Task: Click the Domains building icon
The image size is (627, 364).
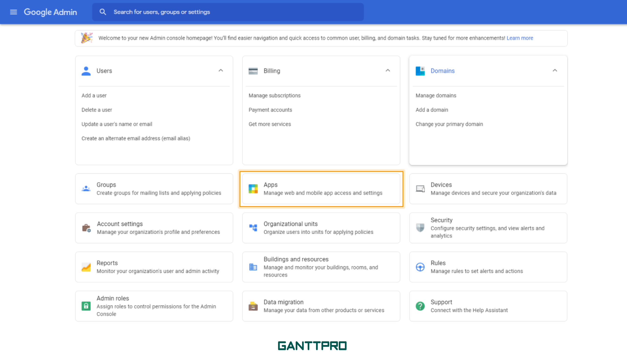Action: tap(420, 71)
